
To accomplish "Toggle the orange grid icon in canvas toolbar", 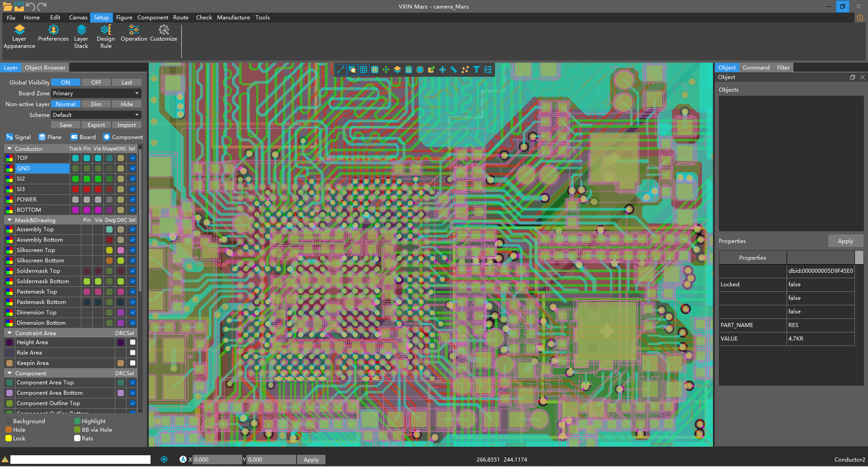I will [375, 70].
